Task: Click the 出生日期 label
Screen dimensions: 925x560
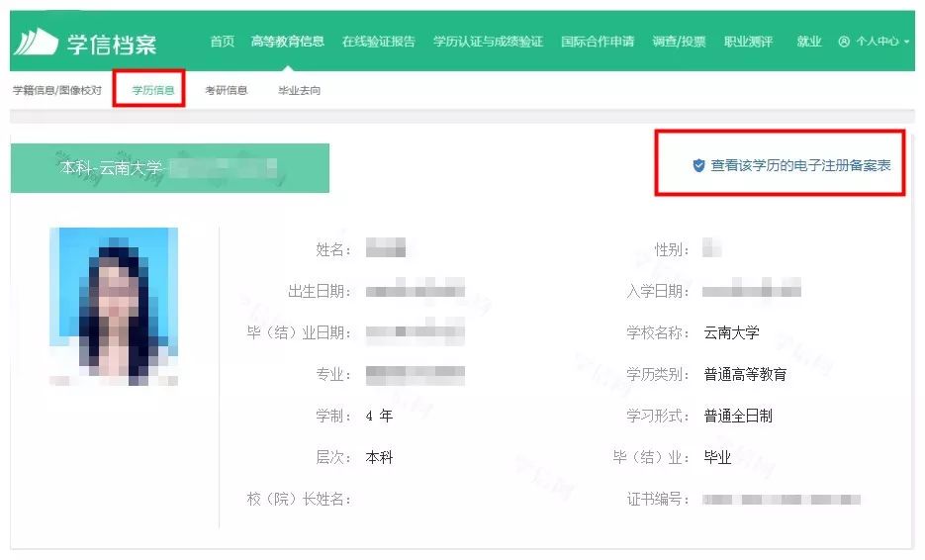Action: [x=320, y=291]
